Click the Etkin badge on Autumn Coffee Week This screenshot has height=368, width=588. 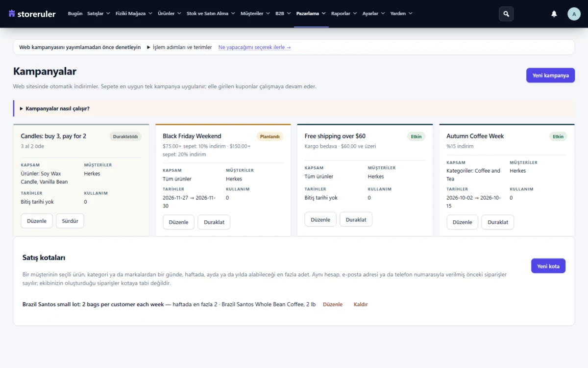[x=558, y=136]
